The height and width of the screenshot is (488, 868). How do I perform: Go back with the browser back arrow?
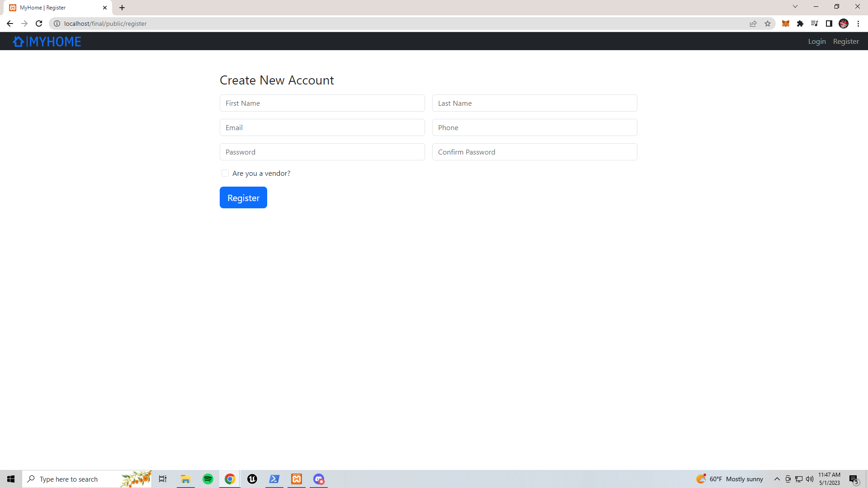click(10, 23)
